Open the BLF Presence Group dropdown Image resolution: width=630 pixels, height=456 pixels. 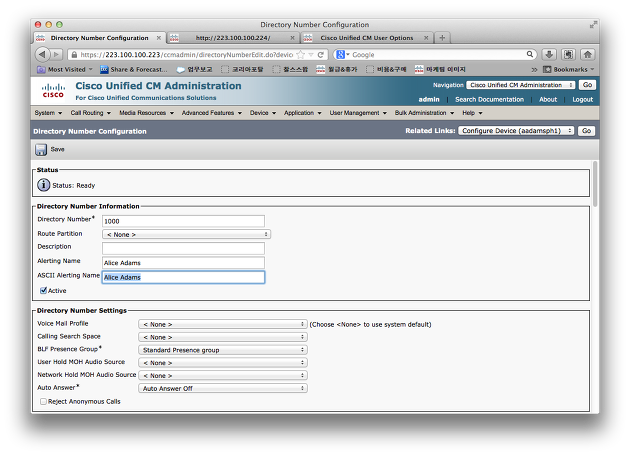click(x=223, y=350)
